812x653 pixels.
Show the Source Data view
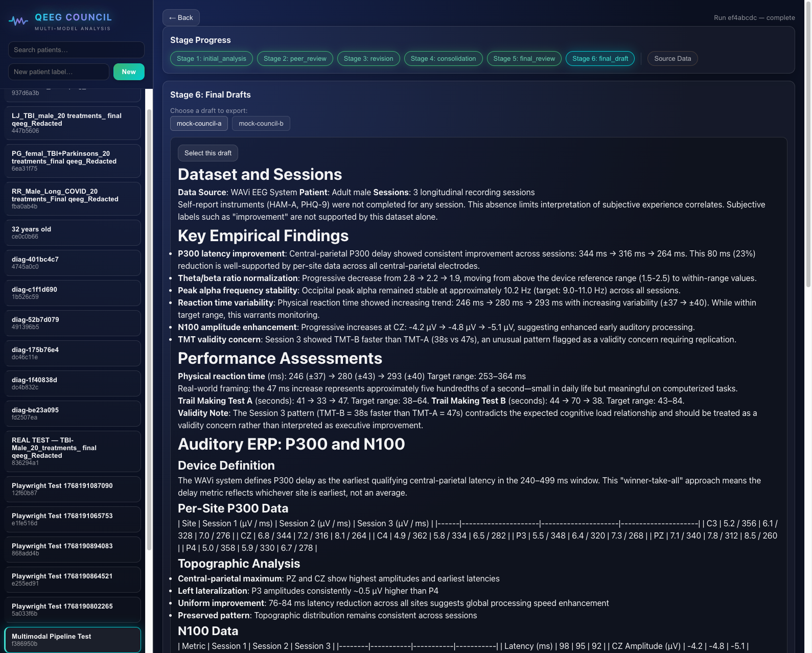(x=672, y=59)
